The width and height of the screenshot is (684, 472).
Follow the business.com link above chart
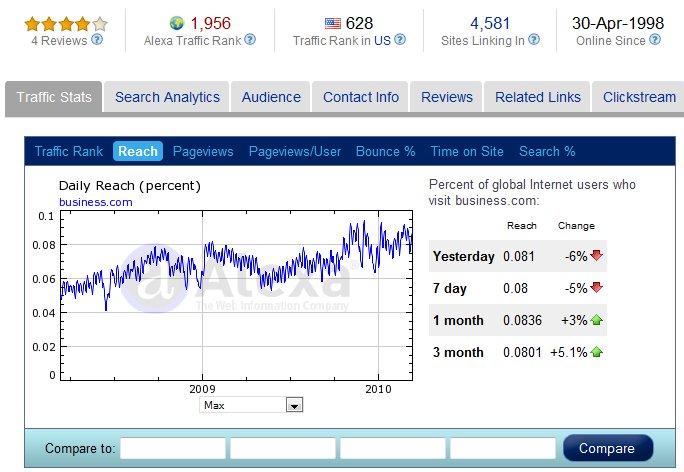tap(96, 202)
